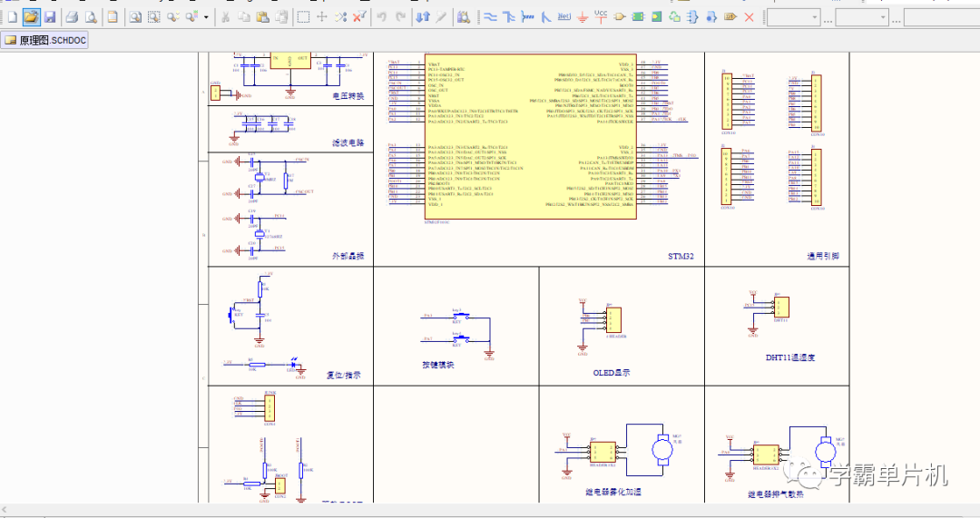Place a part using the gate icon

click(x=620, y=17)
